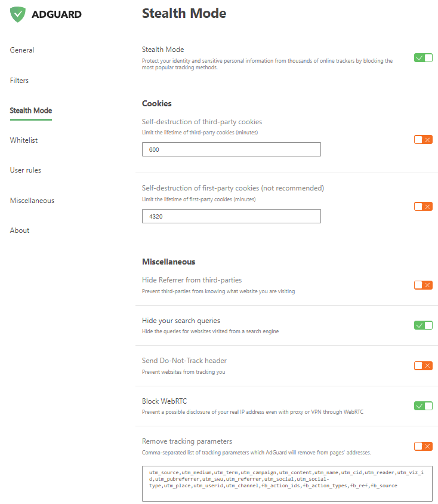438x504 pixels.
Task: Show the About page
Action: pyautogui.click(x=20, y=231)
